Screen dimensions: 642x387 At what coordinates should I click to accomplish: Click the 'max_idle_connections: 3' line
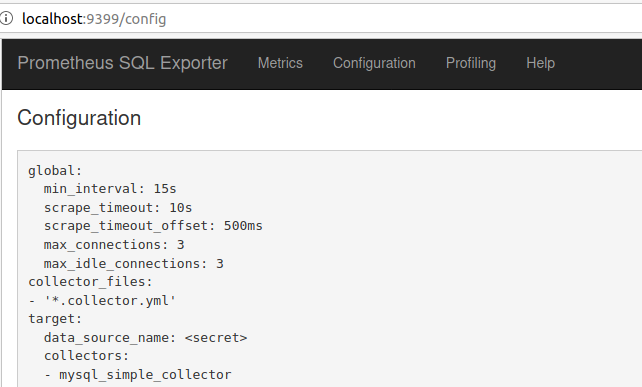click(x=134, y=263)
